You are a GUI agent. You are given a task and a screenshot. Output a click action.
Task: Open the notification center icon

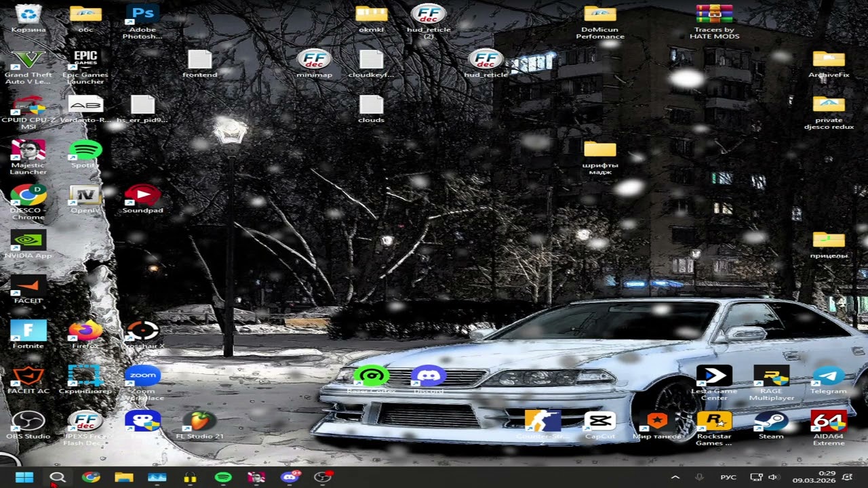click(848, 478)
